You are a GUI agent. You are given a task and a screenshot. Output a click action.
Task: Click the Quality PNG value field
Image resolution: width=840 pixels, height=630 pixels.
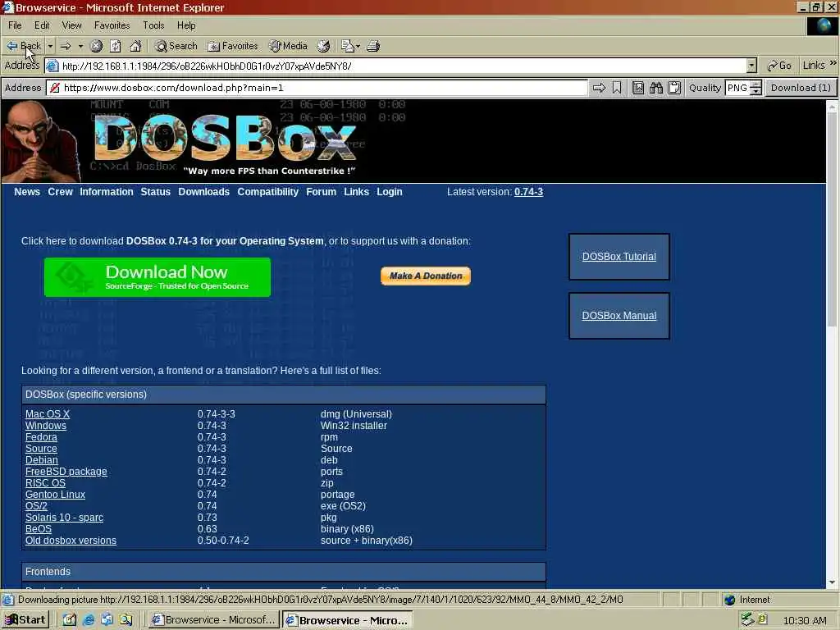pyautogui.click(x=737, y=88)
